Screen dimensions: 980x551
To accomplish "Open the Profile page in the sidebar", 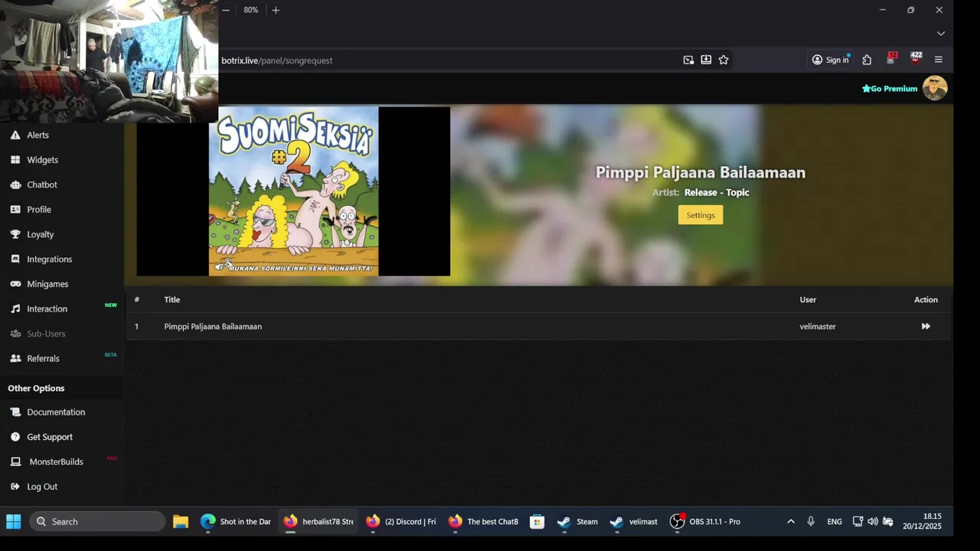I will click(39, 209).
